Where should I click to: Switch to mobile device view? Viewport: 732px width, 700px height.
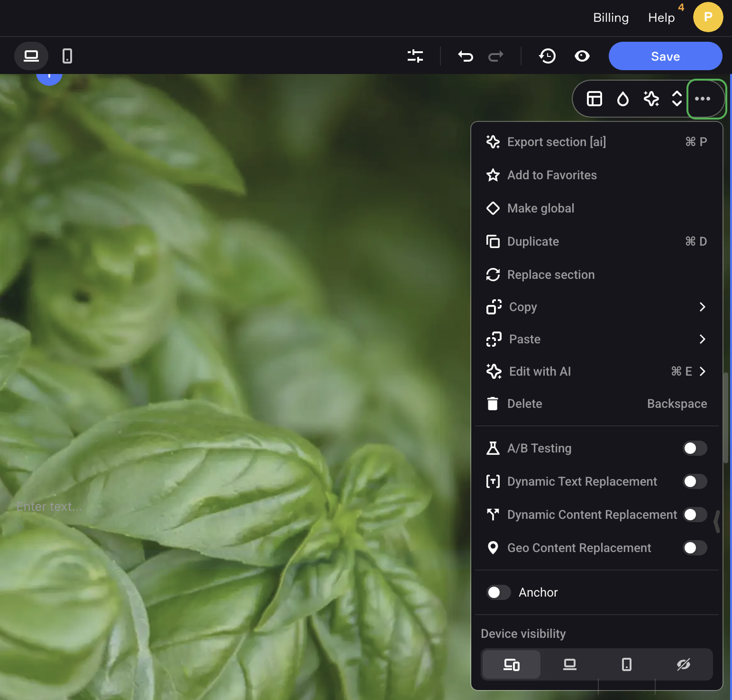pos(67,56)
